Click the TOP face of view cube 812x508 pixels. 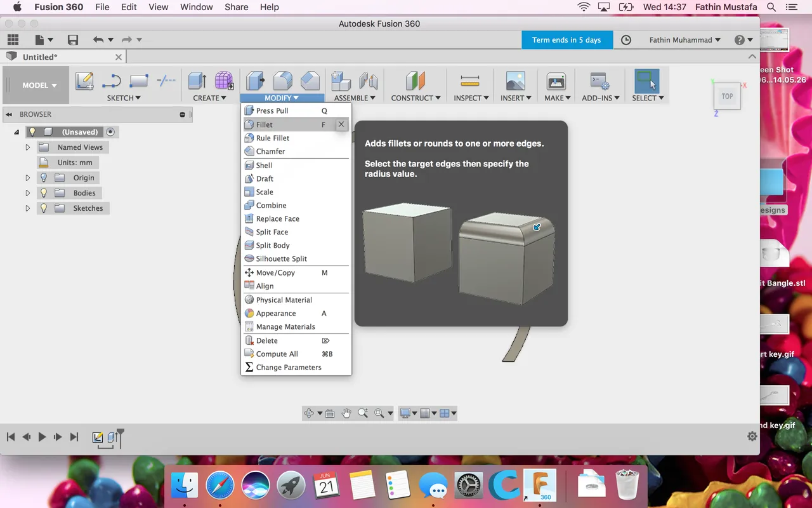[x=727, y=97]
